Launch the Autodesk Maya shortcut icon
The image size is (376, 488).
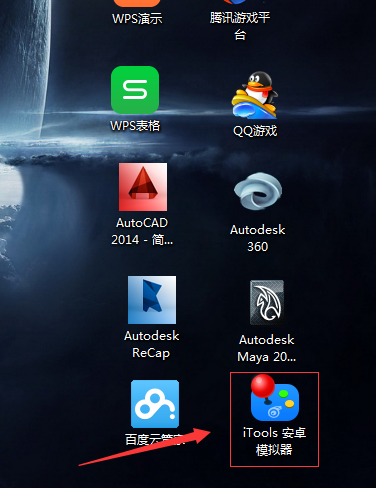coord(267,302)
